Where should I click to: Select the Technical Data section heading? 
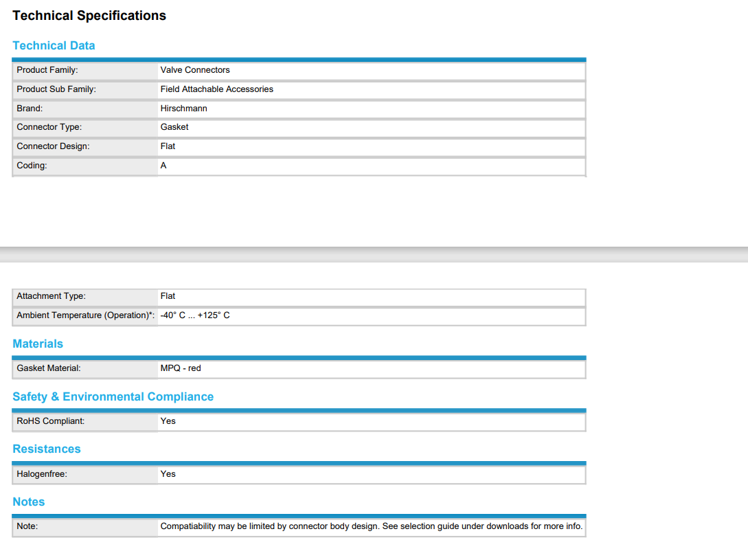point(54,45)
